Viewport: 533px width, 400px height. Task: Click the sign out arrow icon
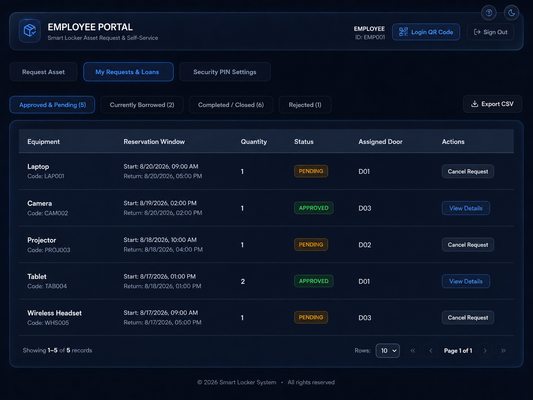tap(477, 32)
